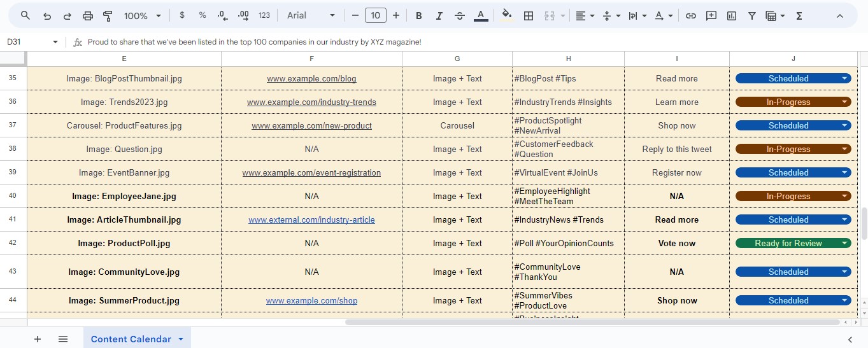Open the fill color picker
Image resolution: width=868 pixels, height=348 pixels.
pyautogui.click(x=506, y=16)
